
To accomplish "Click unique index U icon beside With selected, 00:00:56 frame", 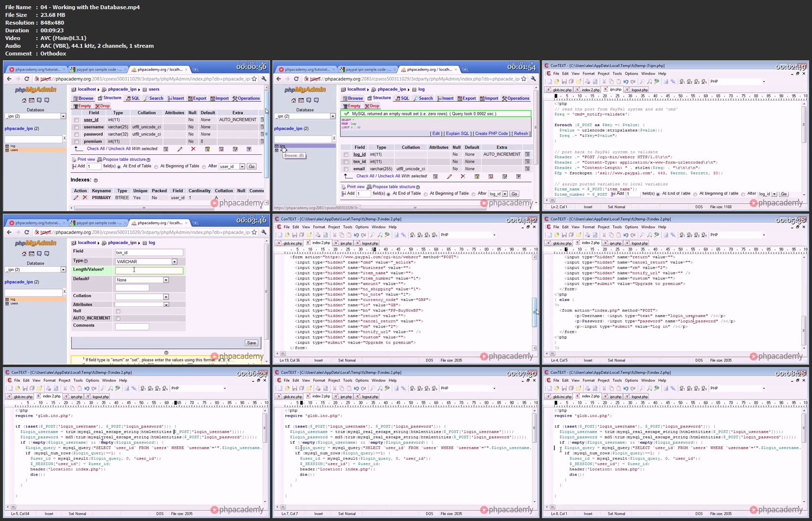I will pos(221,149).
